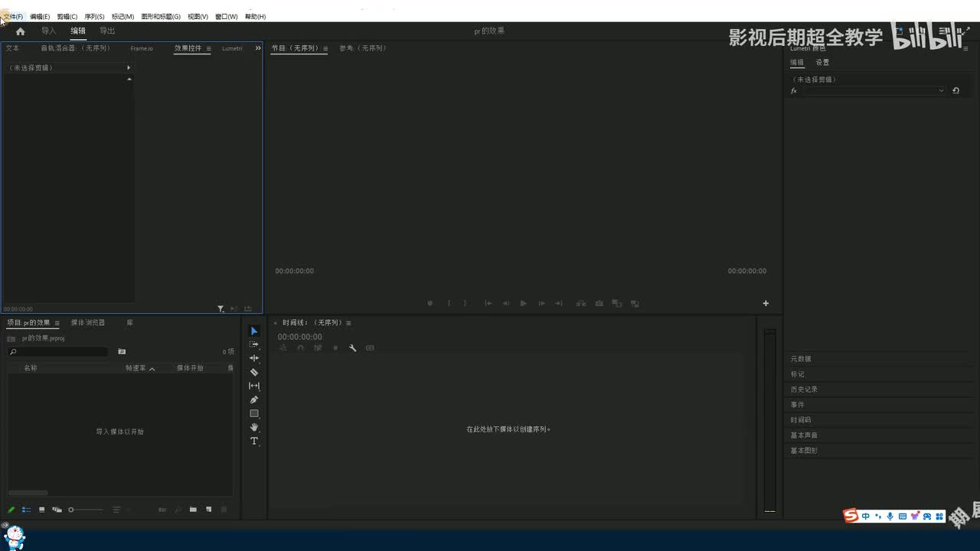Open timeline display settings wrench
Viewport: 980px width, 551px height.
click(x=353, y=348)
